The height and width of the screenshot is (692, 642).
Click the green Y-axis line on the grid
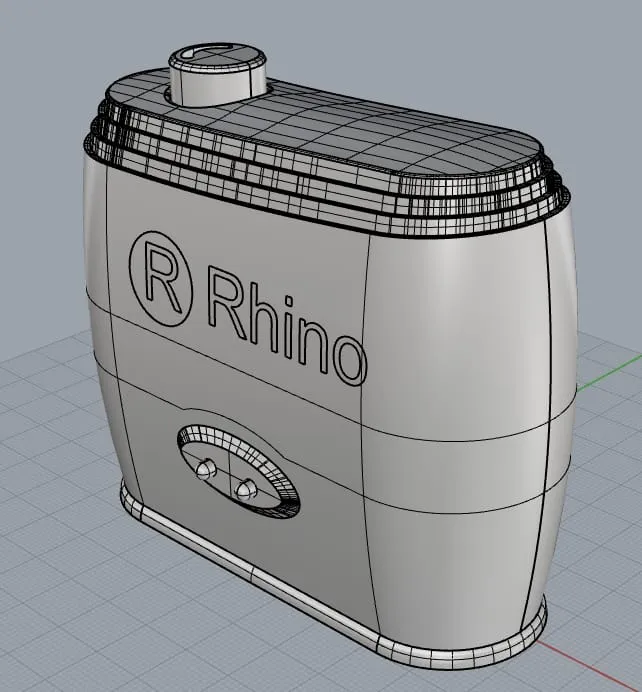point(609,373)
